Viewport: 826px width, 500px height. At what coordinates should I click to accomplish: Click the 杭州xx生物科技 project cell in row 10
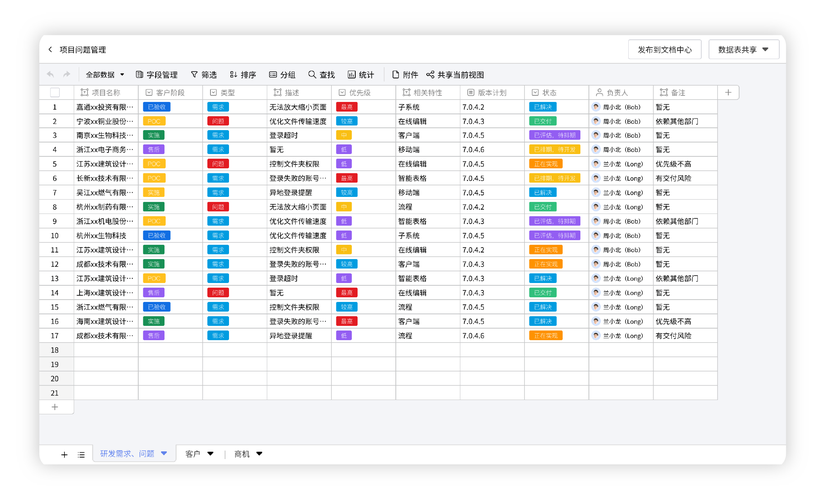[x=106, y=236]
